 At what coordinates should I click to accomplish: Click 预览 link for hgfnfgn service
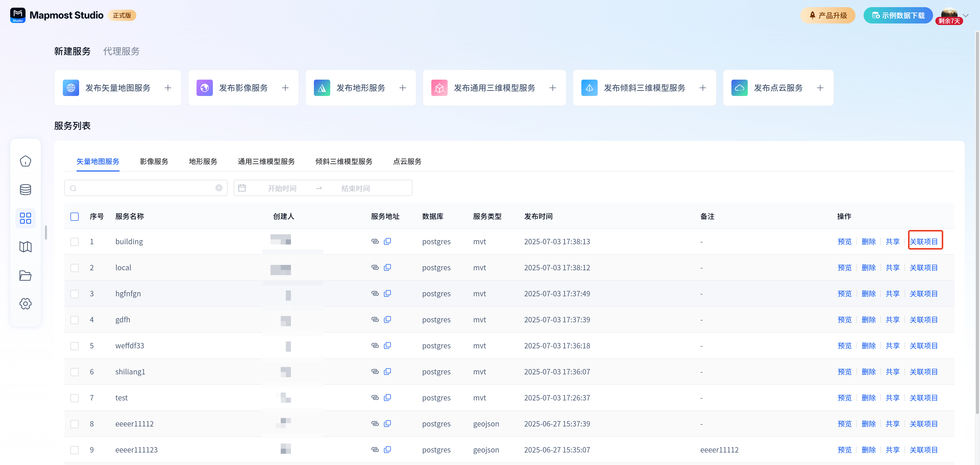tap(844, 293)
